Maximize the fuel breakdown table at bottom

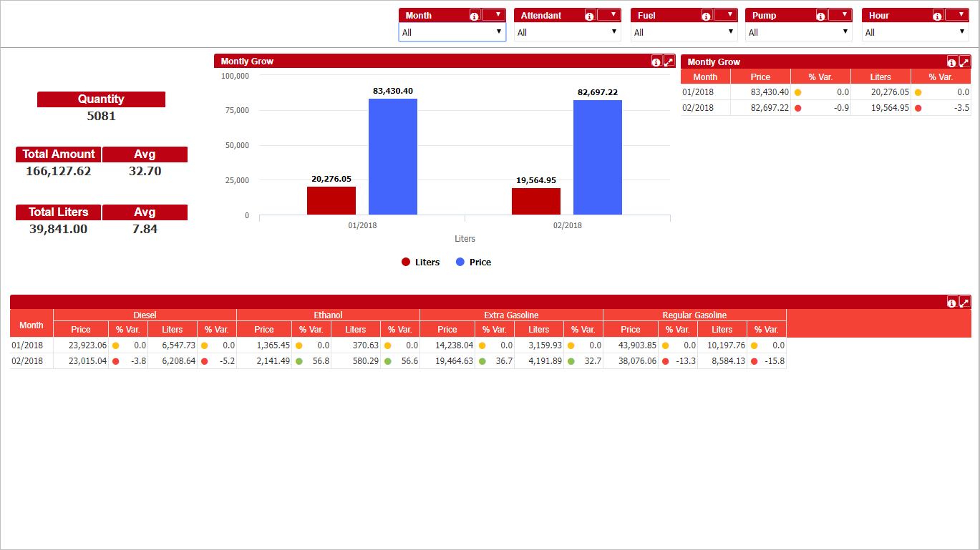pos(964,303)
